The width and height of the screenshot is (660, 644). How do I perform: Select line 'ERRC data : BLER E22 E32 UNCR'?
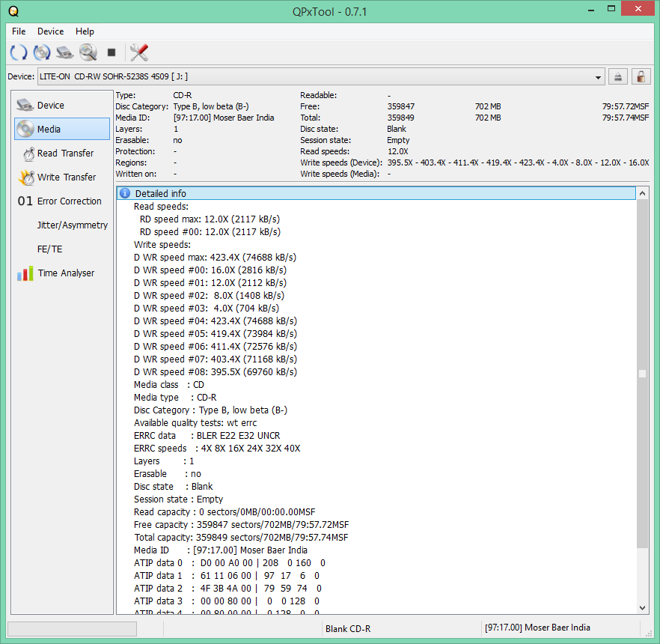point(207,436)
